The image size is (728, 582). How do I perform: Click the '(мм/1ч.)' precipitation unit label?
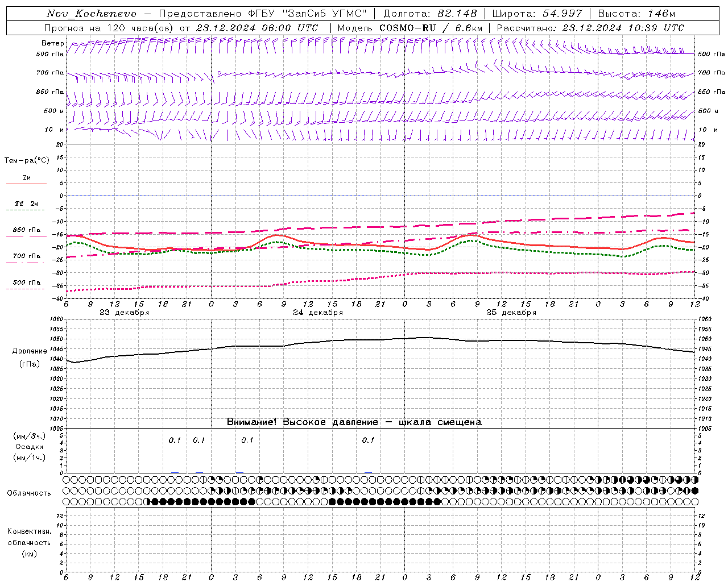click(x=30, y=458)
